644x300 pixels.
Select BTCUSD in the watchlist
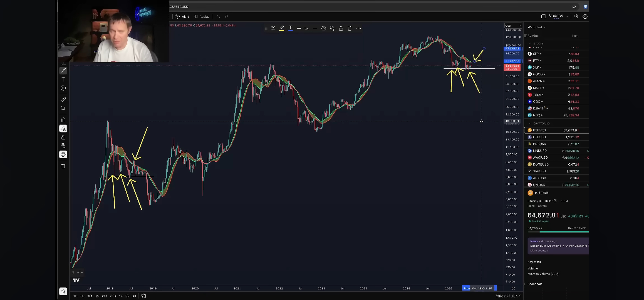pos(557,130)
